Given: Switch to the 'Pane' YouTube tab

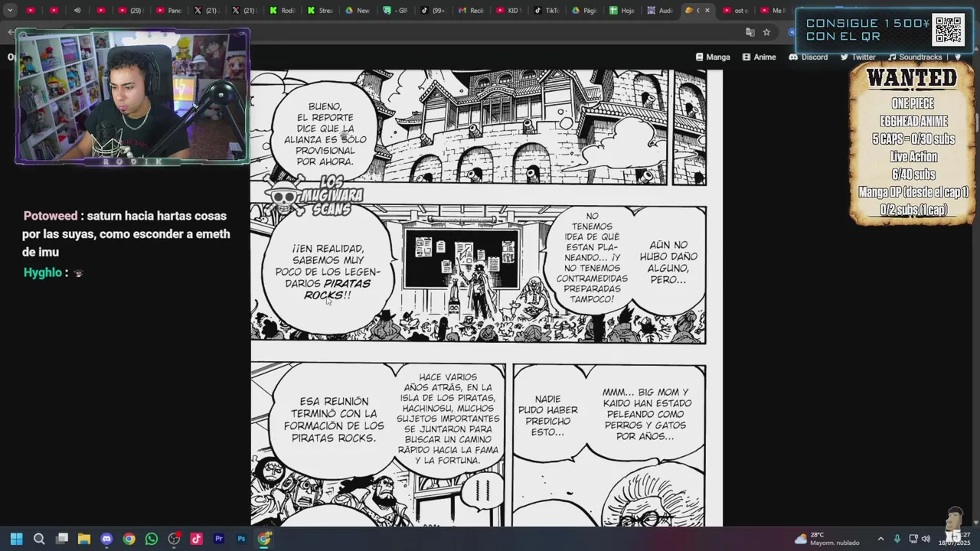Looking at the screenshot, I should pyautogui.click(x=168, y=11).
